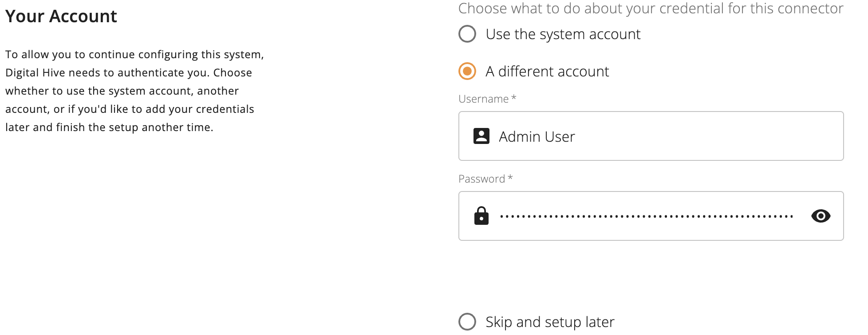Click the Digital Hive authentication description paragraph
Image resolution: width=868 pixels, height=335 pixels.
pyautogui.click(x=134, y=91)
